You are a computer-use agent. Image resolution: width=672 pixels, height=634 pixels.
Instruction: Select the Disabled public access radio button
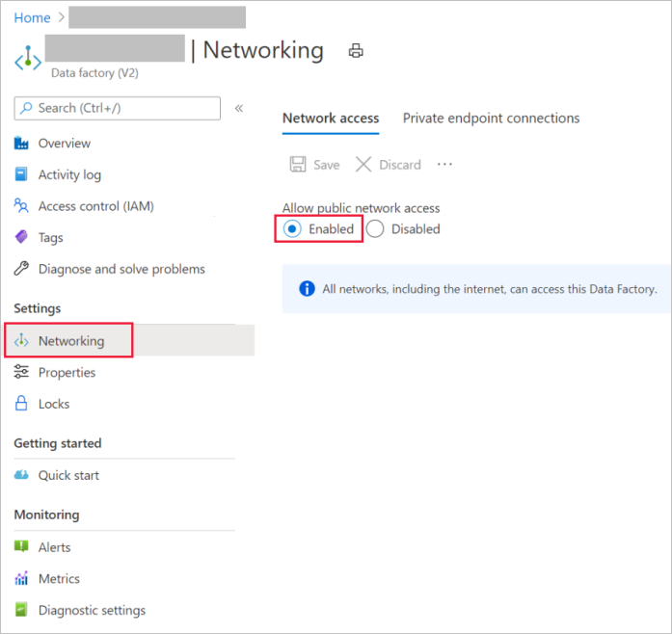tap(375, 228)
